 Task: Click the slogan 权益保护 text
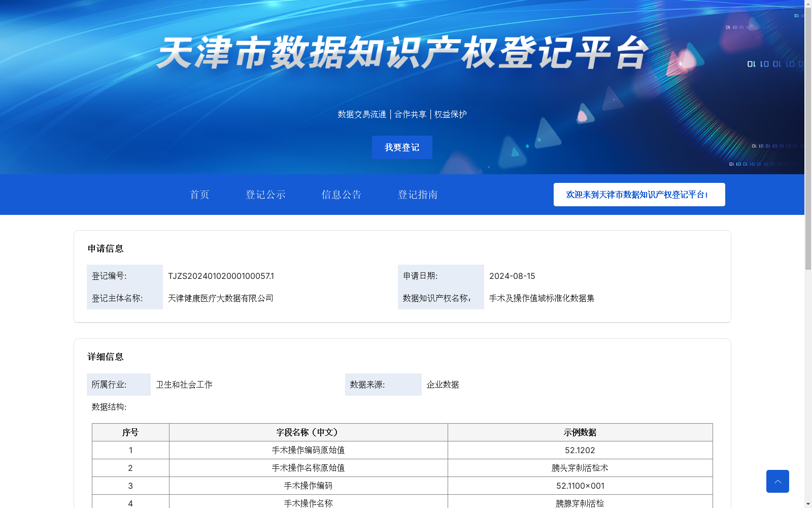point(450,114)
